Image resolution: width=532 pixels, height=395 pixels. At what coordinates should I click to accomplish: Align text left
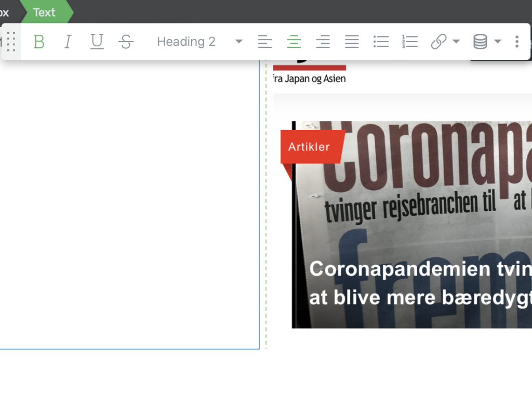tap(264, 42)
